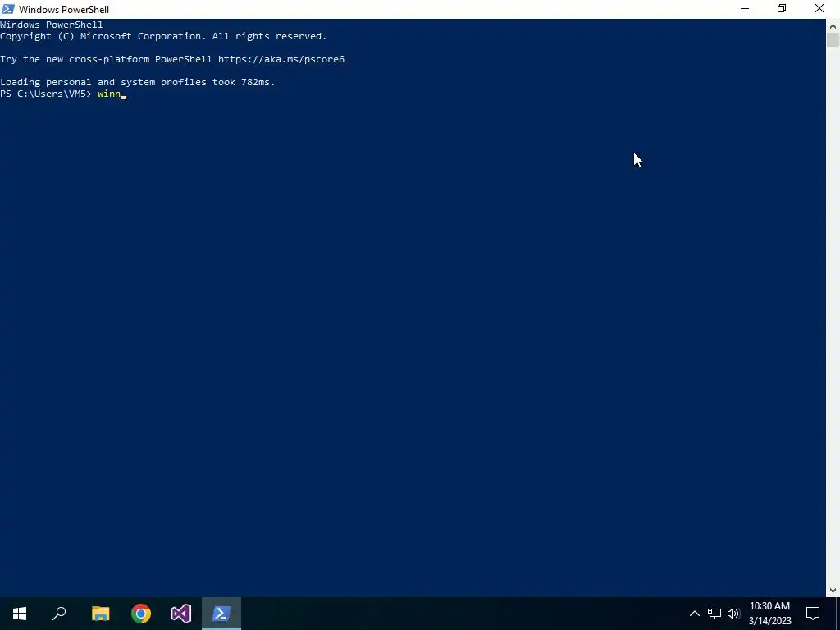Image resolution: width=840 pixels, height=630 pixels.
Task: Show hidden system tray icons
Action: 694,614
